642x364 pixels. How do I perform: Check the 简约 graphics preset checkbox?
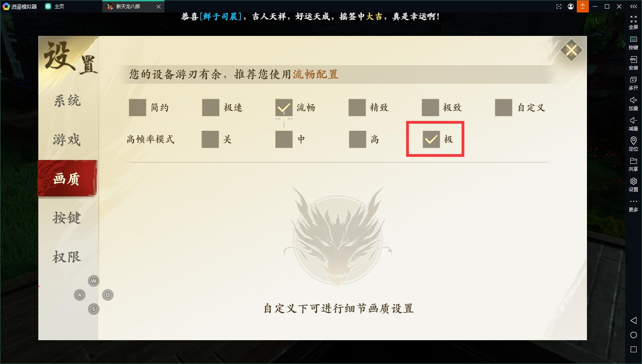(137, 108)
